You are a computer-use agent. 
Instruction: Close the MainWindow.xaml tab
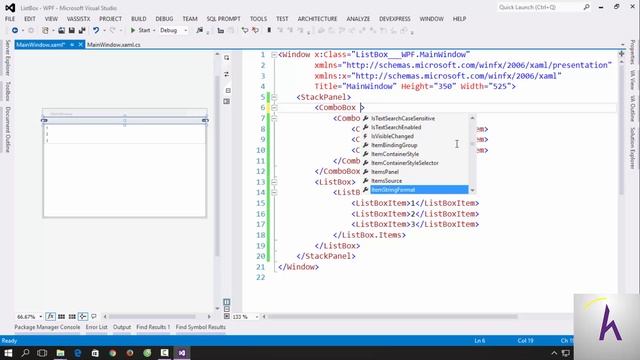(x=80, y=45)
